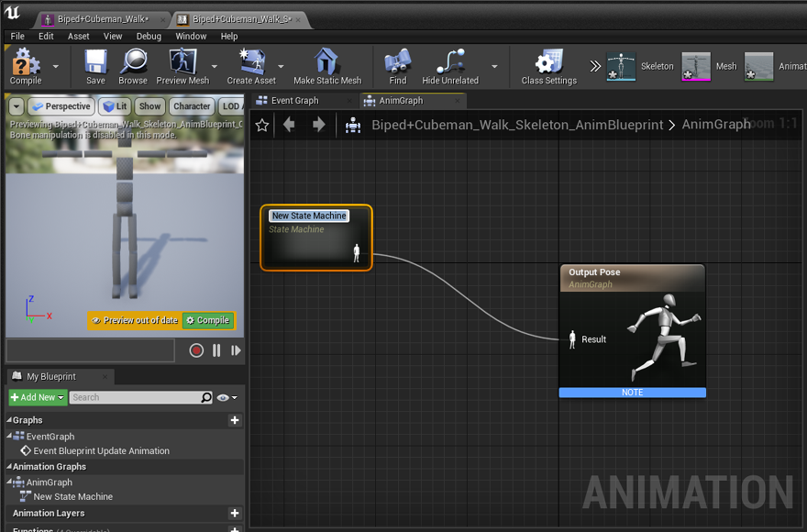Open the Hide Unrelated options dropdown
The image size is (807, 532).
(x=494, y=66)
